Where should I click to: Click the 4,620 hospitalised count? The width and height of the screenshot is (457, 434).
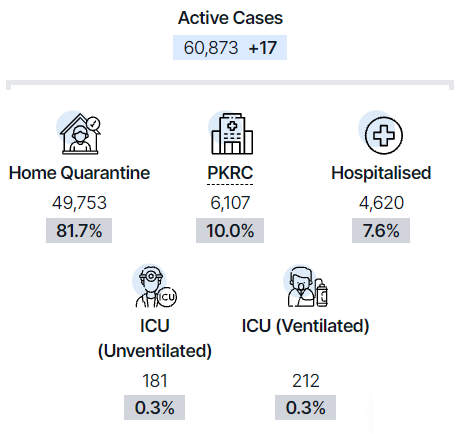tap(381, 203)
